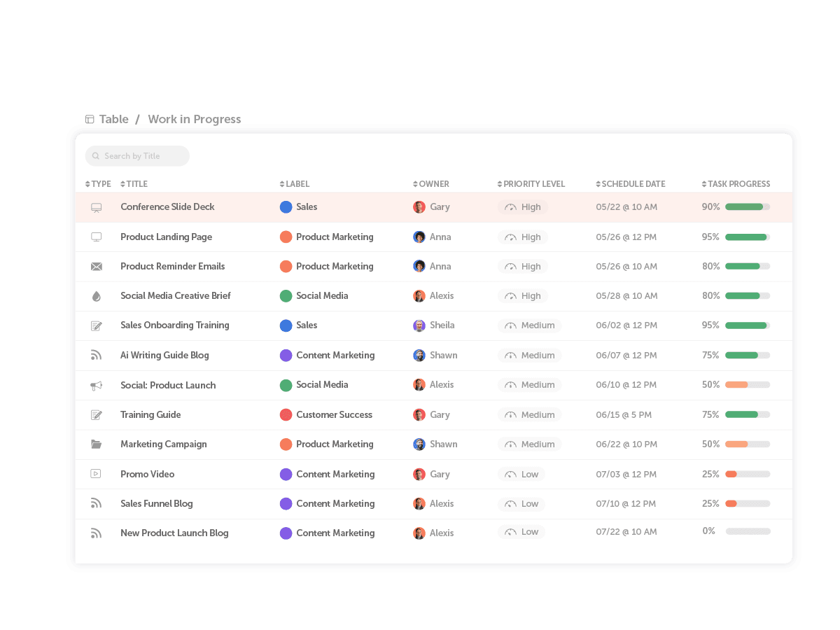This screenshot has width=840, height=630.
Task: Sort the table by the Title column
Action: 134,184
